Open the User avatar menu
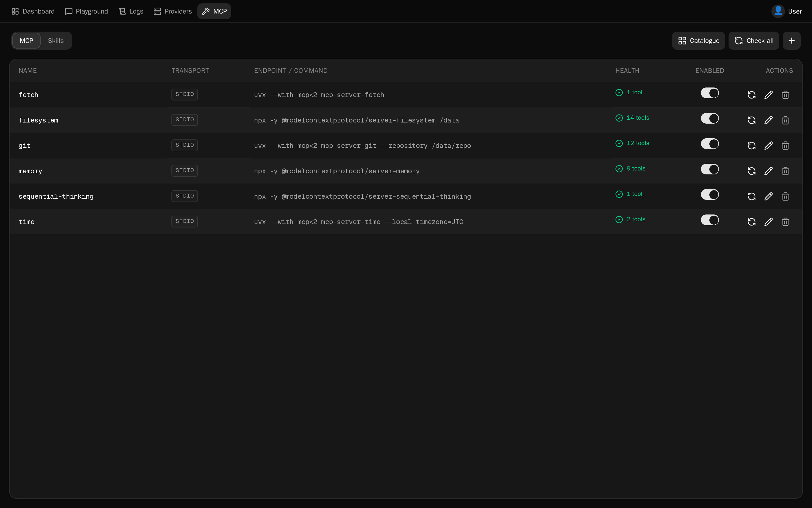 point(786,11)
